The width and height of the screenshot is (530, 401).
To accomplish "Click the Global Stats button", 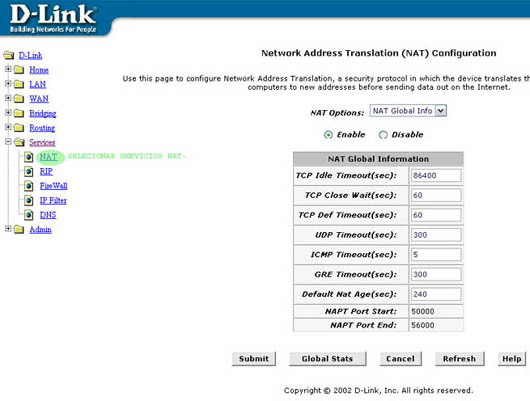I will 328,359.
